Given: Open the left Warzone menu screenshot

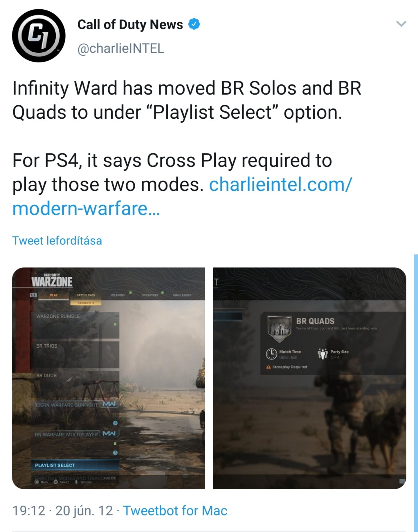Looking at the screenshot, I should pos(109,378).
